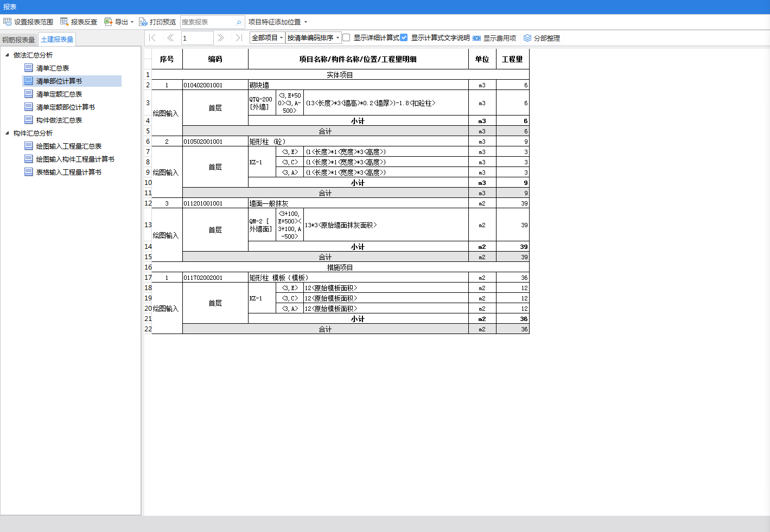Image resolution: width=770 pixels, height=532 pixels.
Task: Open 清单定额汇总表 report
Action: click(59, 94)
